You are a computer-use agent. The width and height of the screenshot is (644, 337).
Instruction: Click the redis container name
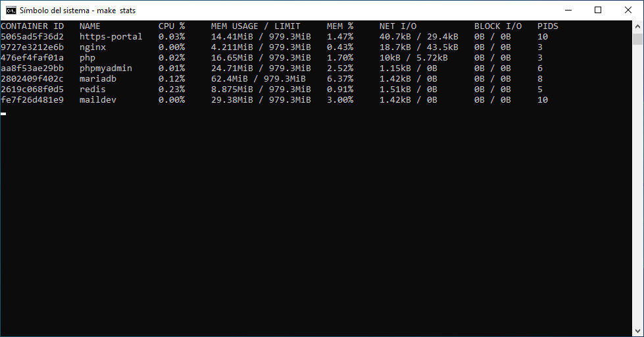[x=93, y=89]
